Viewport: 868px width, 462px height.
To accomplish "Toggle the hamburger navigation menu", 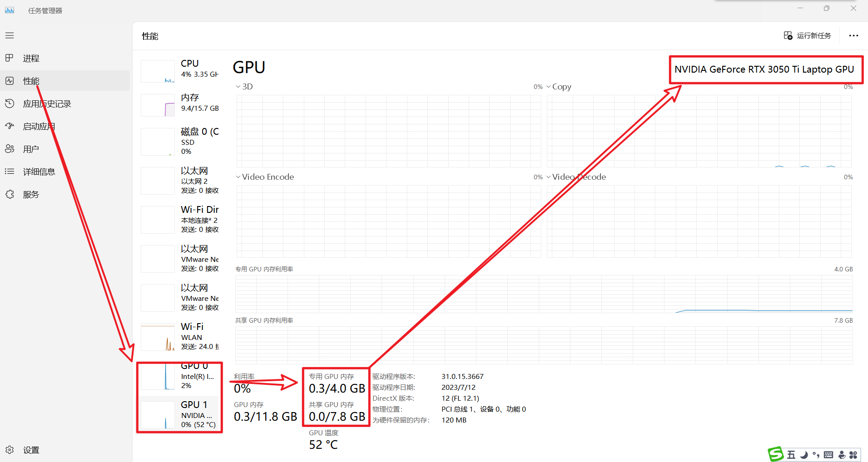I will (10, 35).
